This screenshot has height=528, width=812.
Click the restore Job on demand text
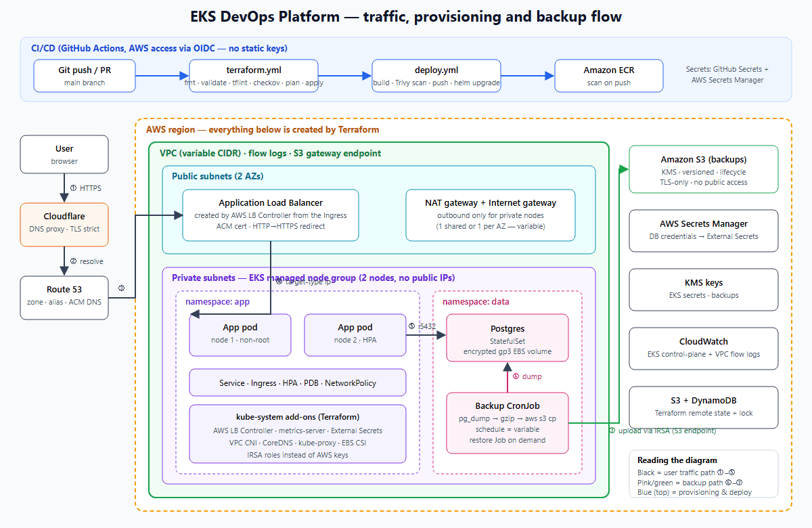507,440
